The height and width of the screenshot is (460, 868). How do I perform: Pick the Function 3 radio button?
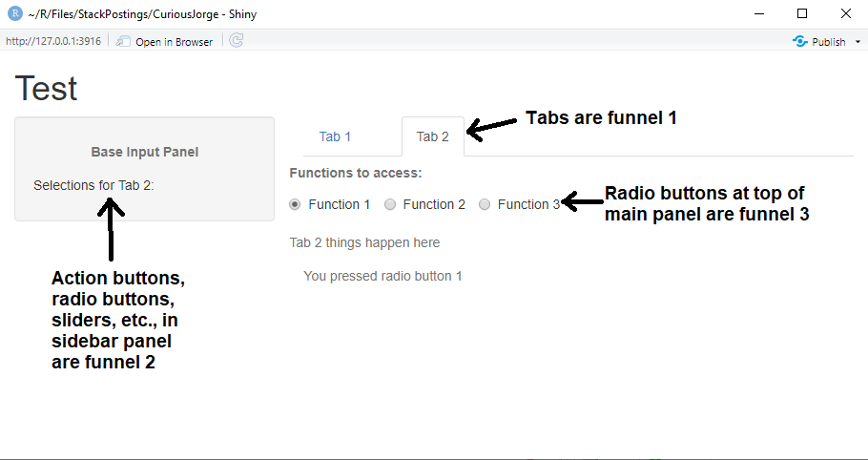(x=485, y=205)
